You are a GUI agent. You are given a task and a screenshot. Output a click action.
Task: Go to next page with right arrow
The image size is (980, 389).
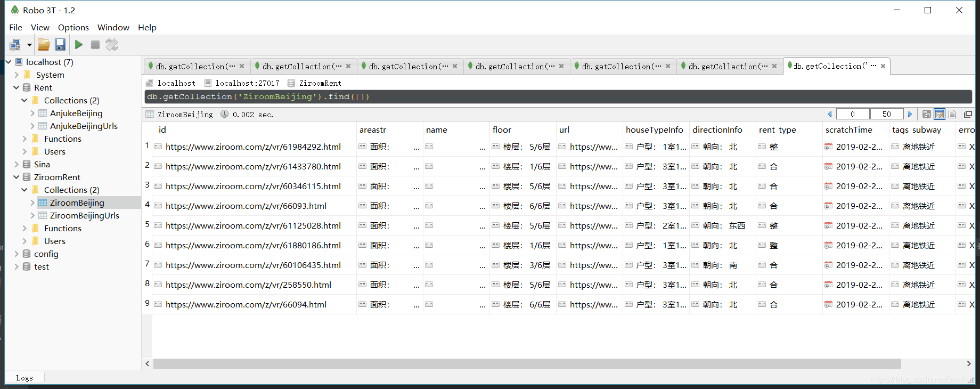tap(910, 114)
